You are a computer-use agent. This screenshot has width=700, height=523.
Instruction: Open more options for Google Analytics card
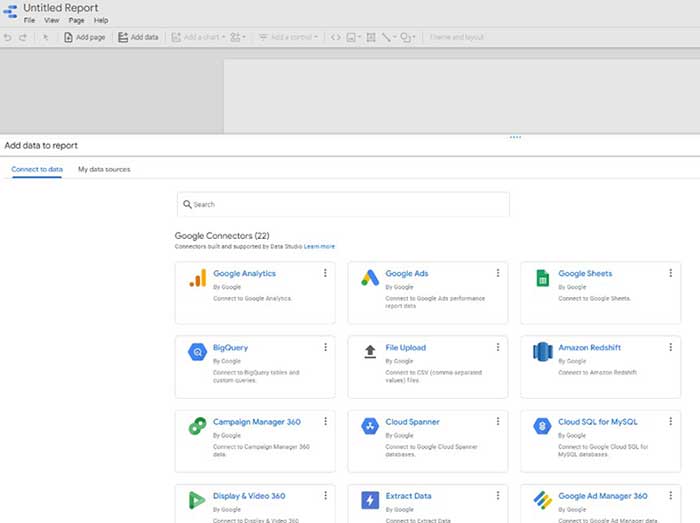[x=325, y=273]
